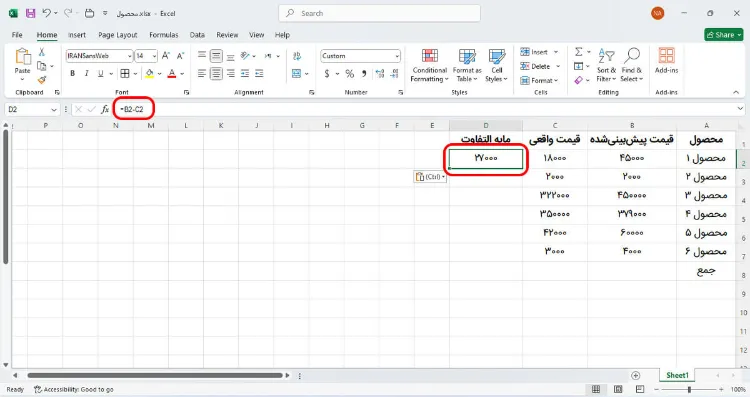Screen dimensions: 750x397
Task: Click the Format Painter brush icon
Action: pos(42,80)
